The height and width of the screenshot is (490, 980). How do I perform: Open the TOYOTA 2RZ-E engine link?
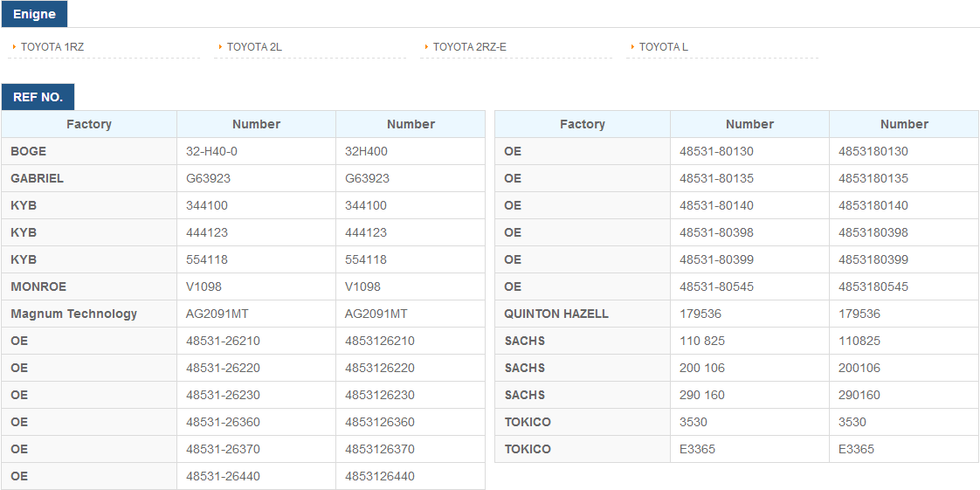coord(470,47)
